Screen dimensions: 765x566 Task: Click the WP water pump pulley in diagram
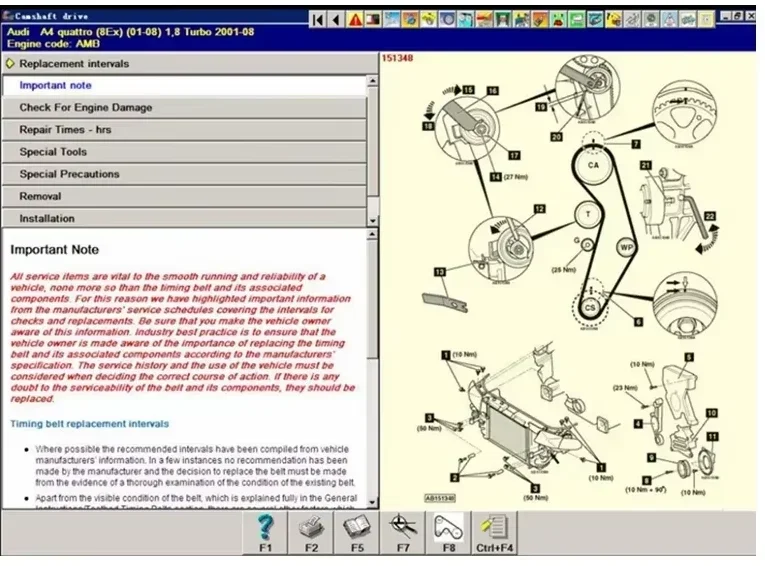626,247
